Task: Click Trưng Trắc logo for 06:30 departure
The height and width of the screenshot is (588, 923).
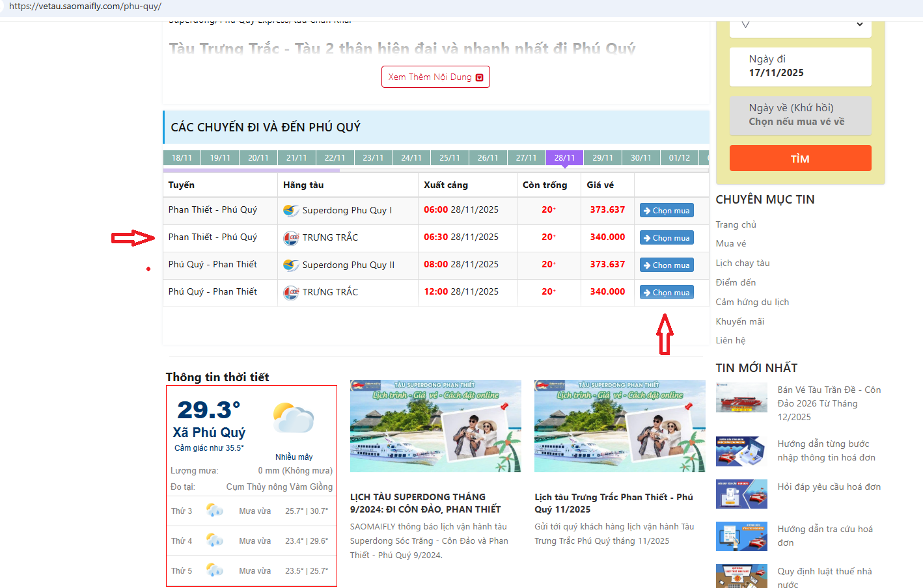Action: (291, 237)
